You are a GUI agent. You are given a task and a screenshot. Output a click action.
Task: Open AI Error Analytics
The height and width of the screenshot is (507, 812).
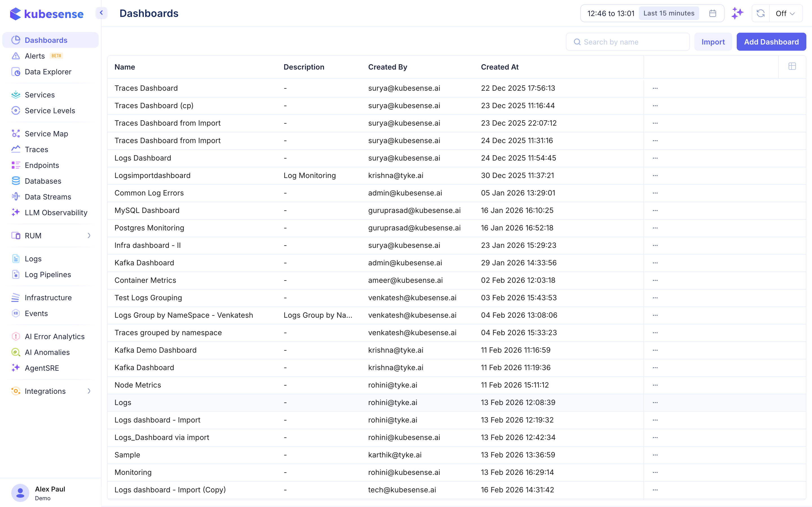54,336
